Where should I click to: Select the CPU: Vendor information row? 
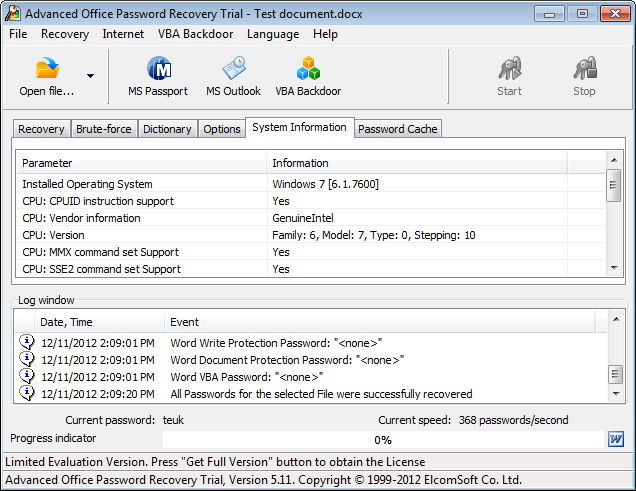[x=311, y=218]
